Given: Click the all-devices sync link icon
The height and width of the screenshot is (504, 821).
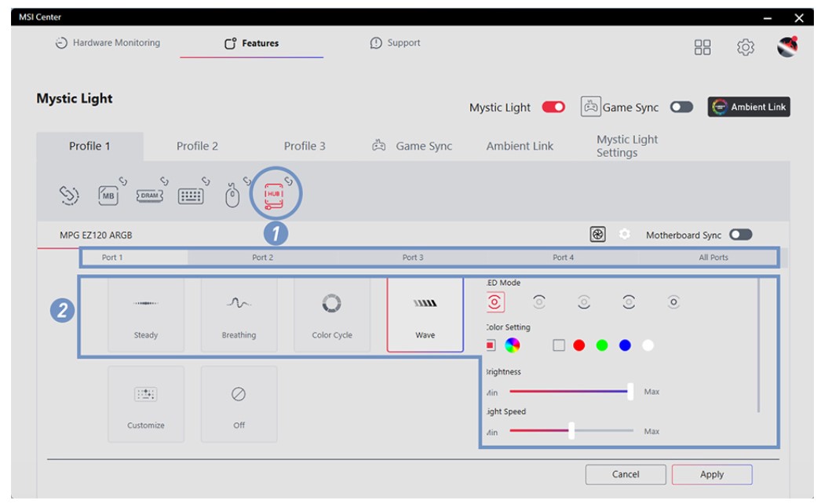Looking at the screenshot, I should [70, 195].
